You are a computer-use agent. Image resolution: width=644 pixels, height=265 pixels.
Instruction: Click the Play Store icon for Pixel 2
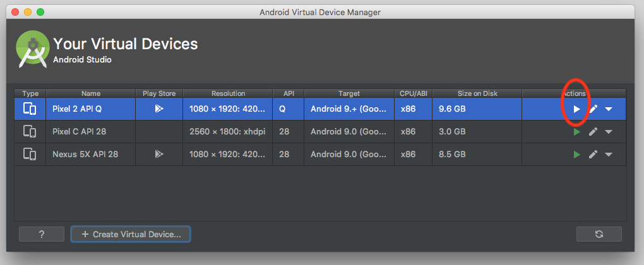pyautogui.click(x=159, y=109)
